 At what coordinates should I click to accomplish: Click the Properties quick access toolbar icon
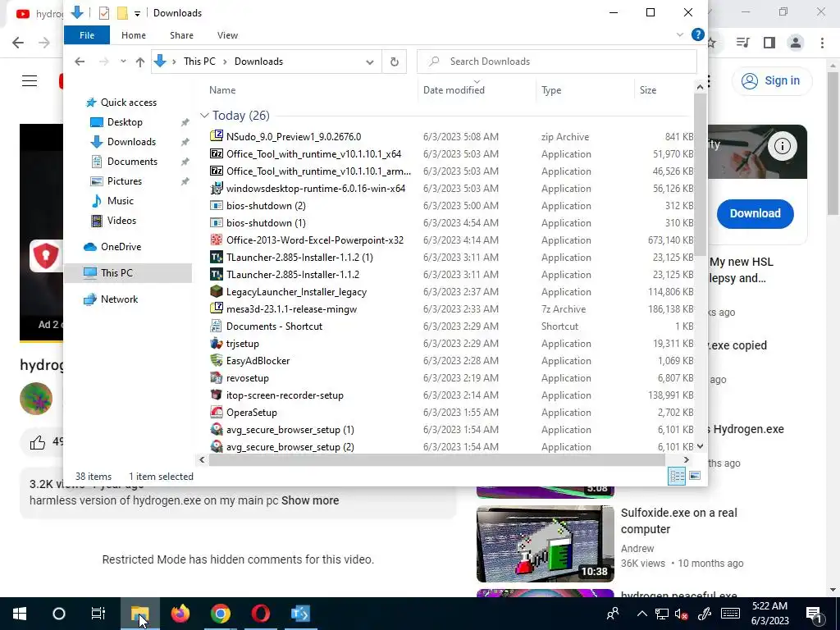click(104, 13)
